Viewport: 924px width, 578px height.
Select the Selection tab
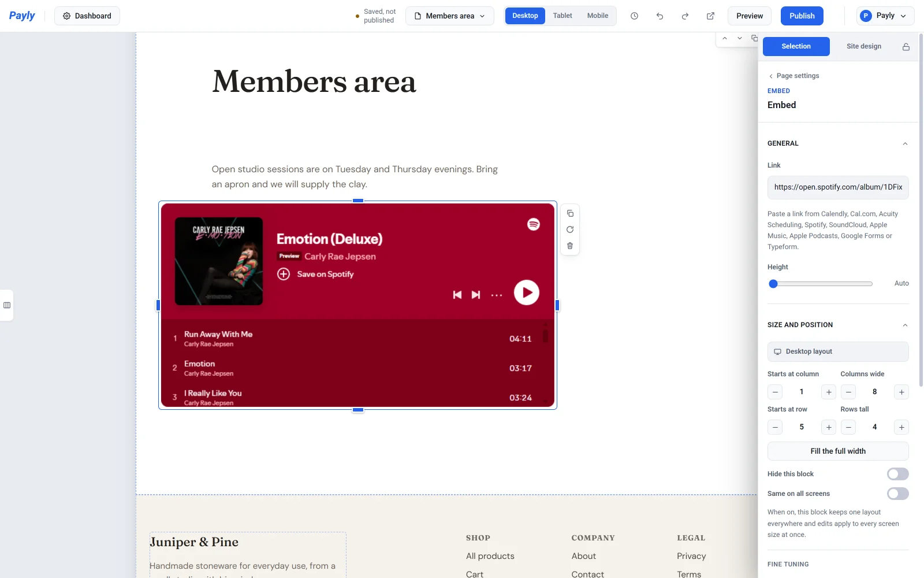coord(796,46)
